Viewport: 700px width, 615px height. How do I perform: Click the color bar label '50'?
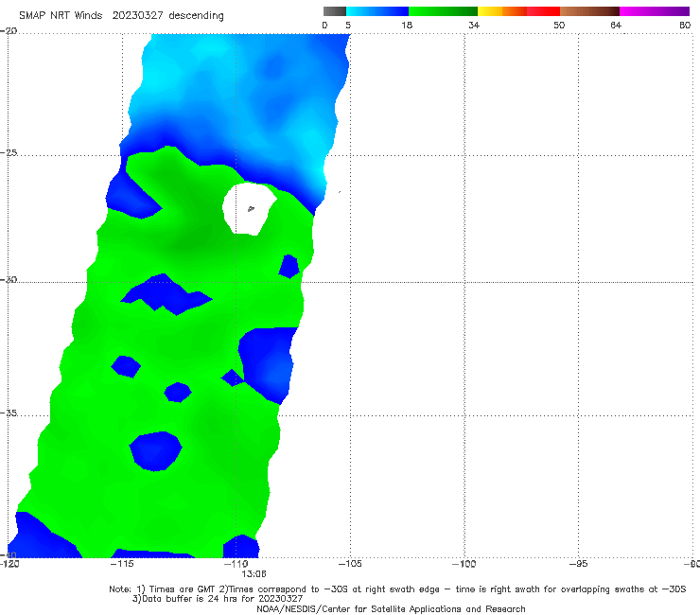click(559, 25)
